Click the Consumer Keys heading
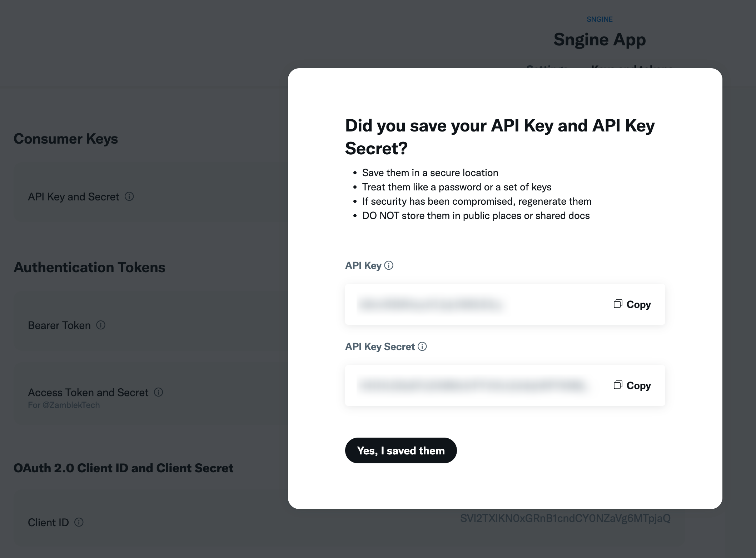This screenshot has height=558, width=756. [66, 139]
